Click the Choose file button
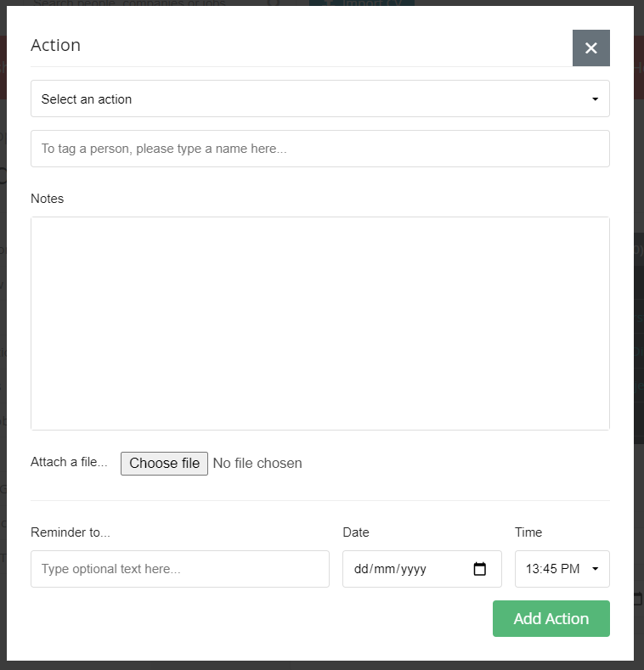644x670 pixels. (x=164, y=463)
